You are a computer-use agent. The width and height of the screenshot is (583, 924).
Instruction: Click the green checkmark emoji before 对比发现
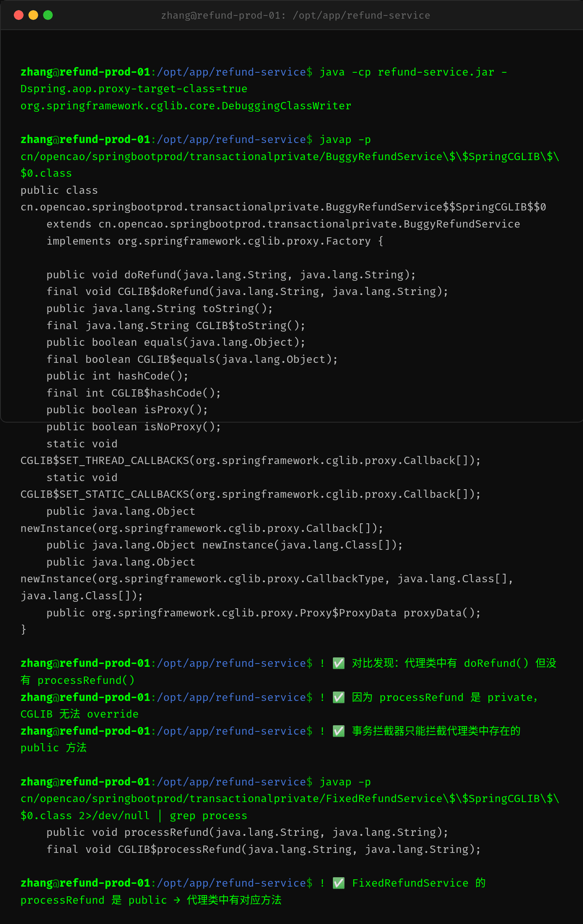[x=339, y=664]
